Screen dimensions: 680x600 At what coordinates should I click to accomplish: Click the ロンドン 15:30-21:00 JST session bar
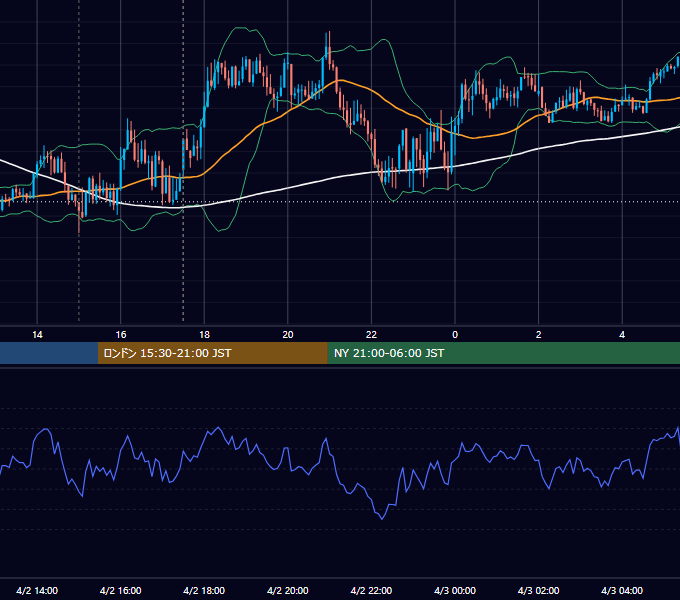(x=212, y=353)
